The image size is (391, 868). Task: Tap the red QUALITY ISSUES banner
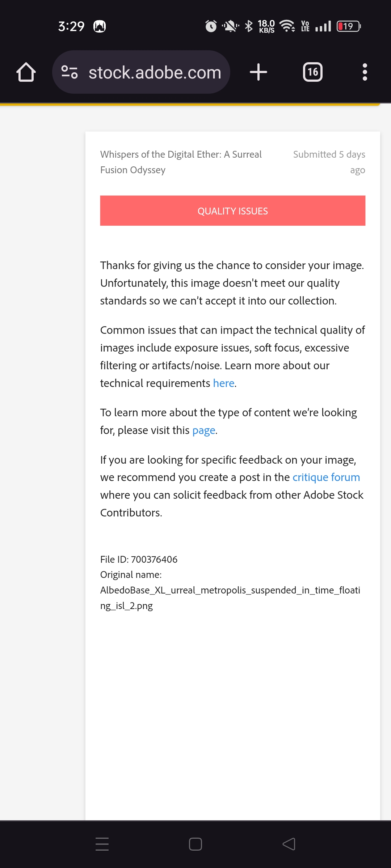click(232, 210)
